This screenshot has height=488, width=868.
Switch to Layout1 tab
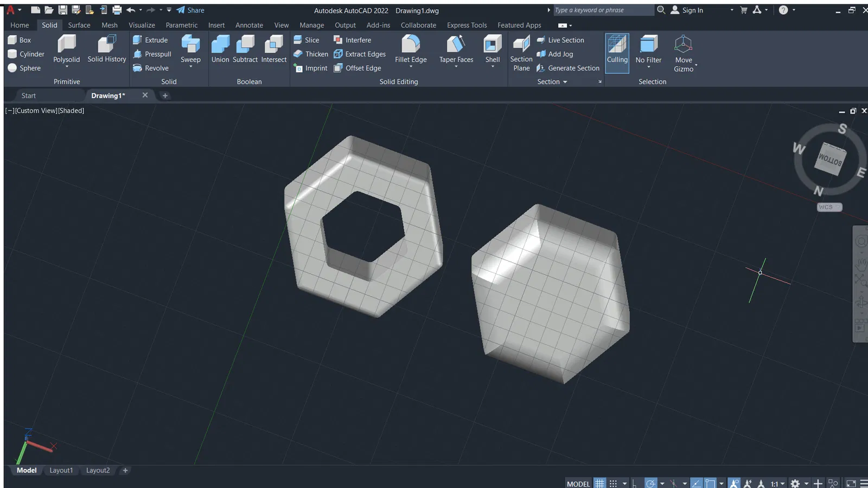click(x=61, y=470)
